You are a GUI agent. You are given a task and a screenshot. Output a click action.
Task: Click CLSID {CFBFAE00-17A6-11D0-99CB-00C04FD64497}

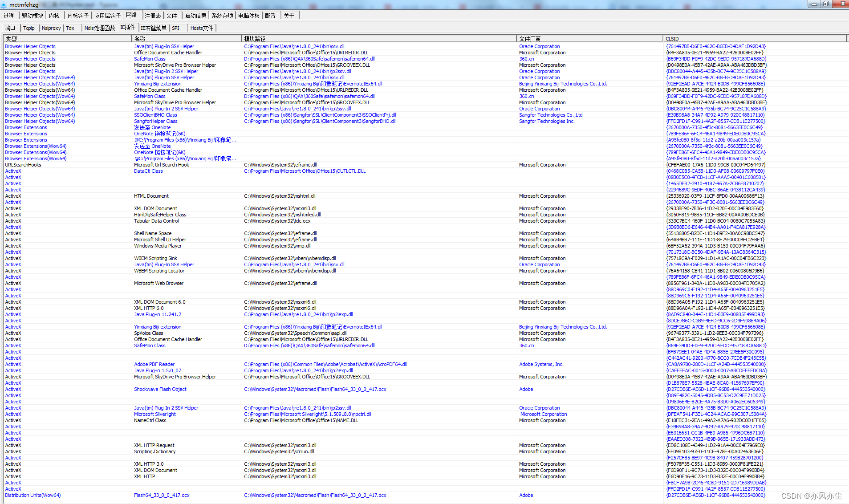click(x=716, y=165)
